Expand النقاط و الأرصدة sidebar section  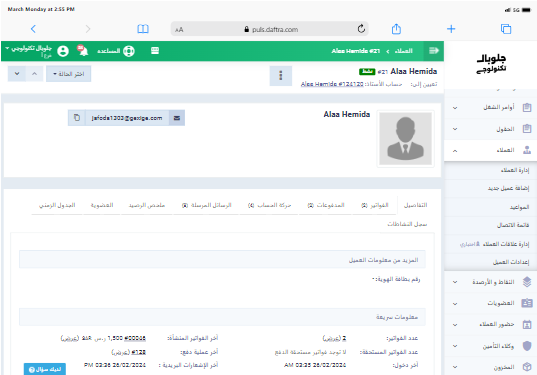pos(490,282)
